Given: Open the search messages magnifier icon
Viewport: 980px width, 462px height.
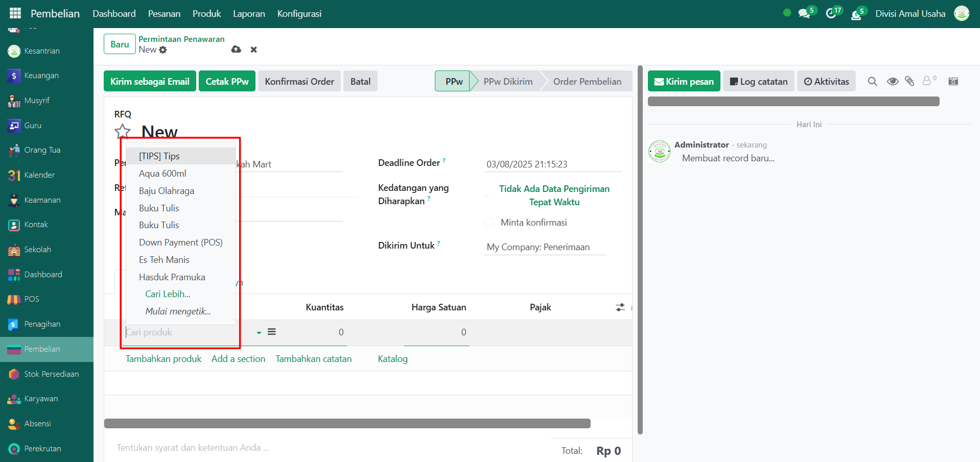Looking at the screenshot, I should [x=872, y=82].
